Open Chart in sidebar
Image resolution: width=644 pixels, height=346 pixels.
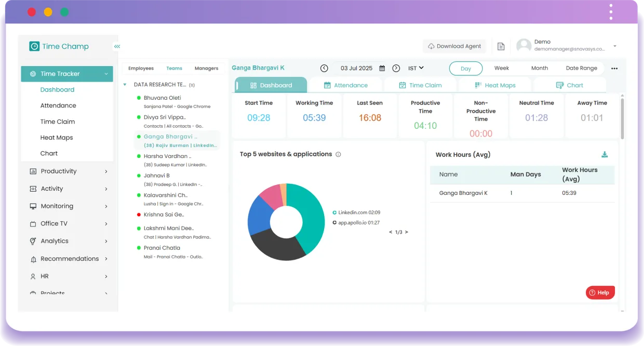coord(49,153)
